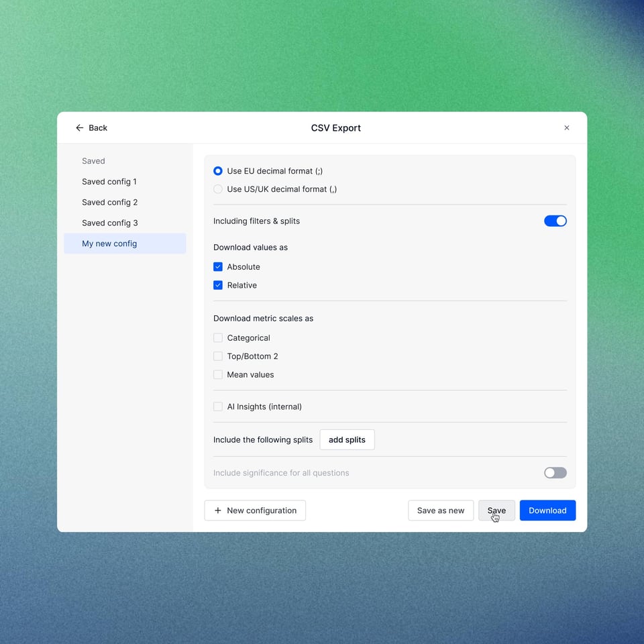This screenshot has width=644, height=644.
Task: Click the add splits button
Action: [x=347, y=440]
